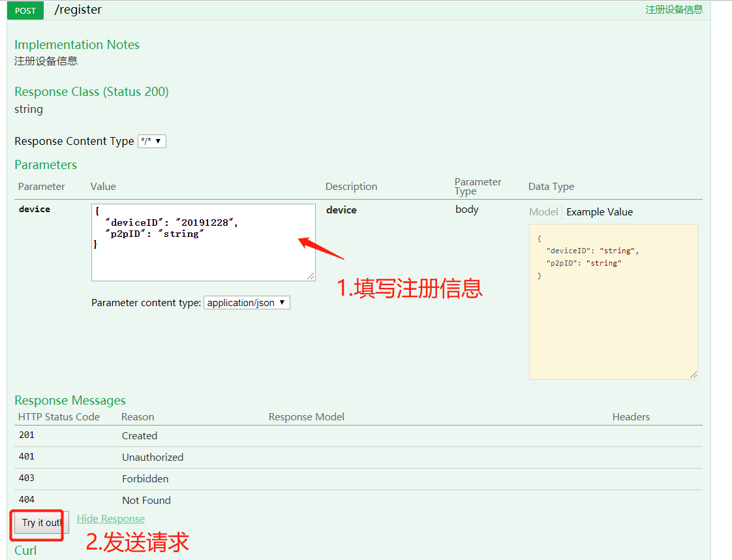Click the Unauthorized reason text

click(153, 458)
